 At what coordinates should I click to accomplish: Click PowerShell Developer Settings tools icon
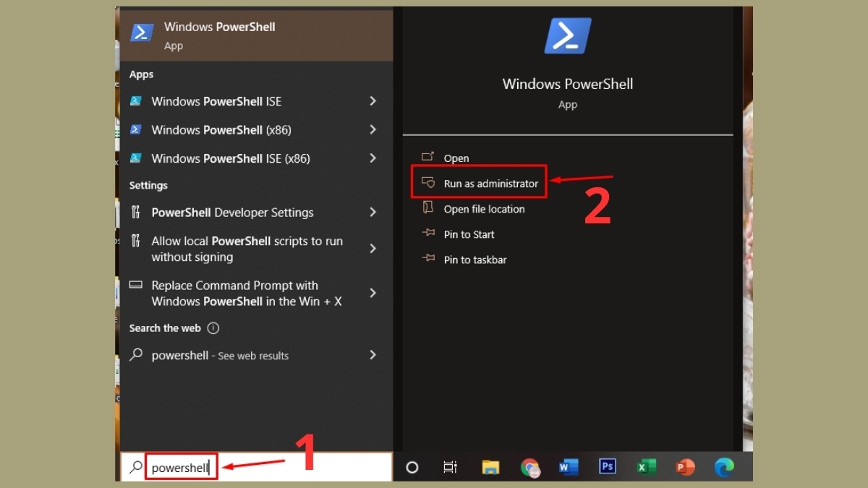click(x=135, y=213)
